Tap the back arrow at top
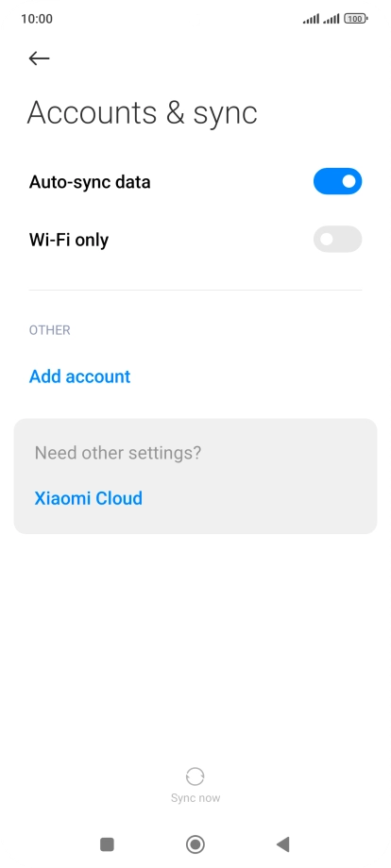The width and height of the screenshot is (391, 868). point(40,58)
